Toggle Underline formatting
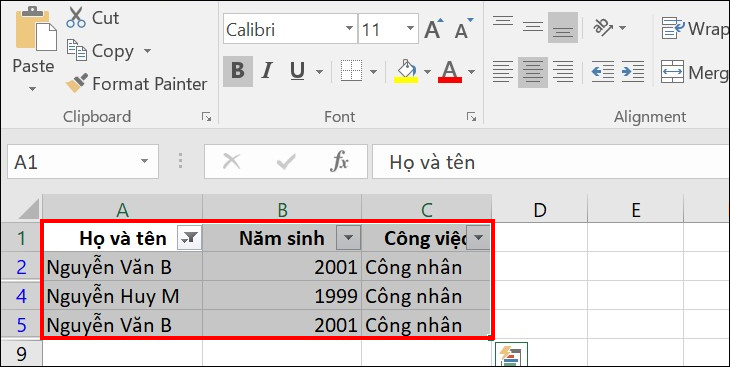This screenshot has width=730, height=367. (297, 71)
